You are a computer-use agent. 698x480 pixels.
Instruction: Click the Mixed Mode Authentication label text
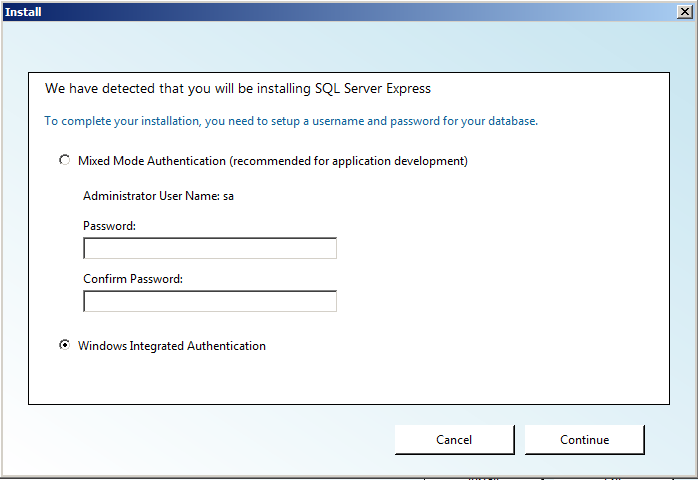(273, 161)
